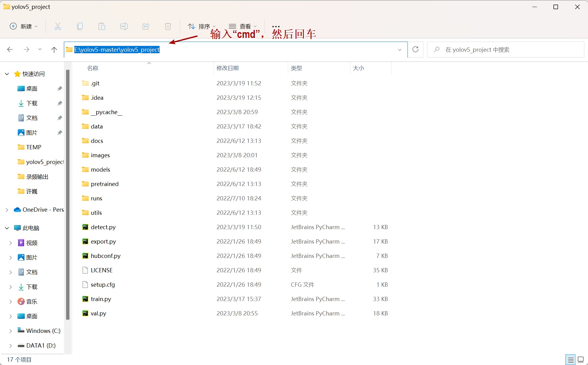Click the Rename icon in toolbar
588x365 pixels.
click(124, 26)
